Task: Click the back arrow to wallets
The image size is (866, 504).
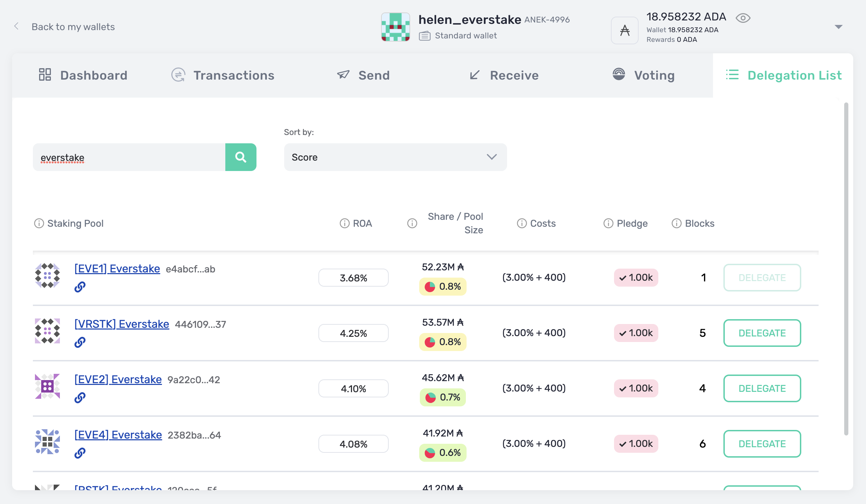Action: click(16, 26)
